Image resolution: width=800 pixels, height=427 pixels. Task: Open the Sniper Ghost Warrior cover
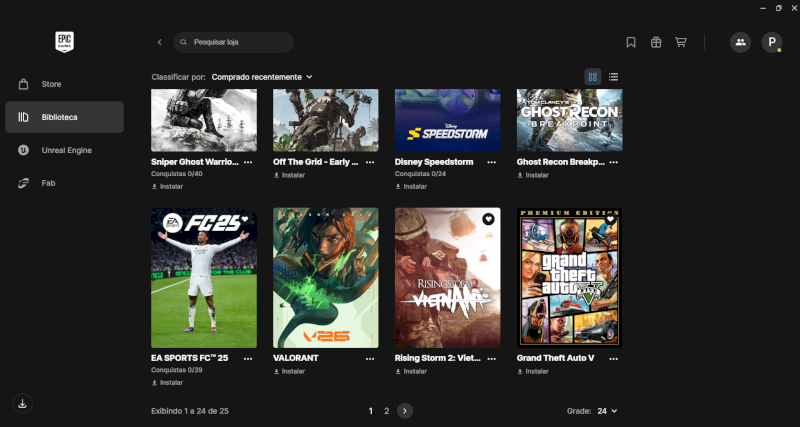(x=204, y=120)
